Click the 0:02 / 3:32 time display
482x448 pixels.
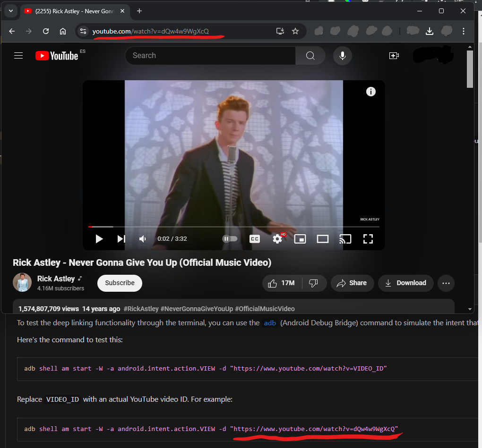click(x=172, y=239)
